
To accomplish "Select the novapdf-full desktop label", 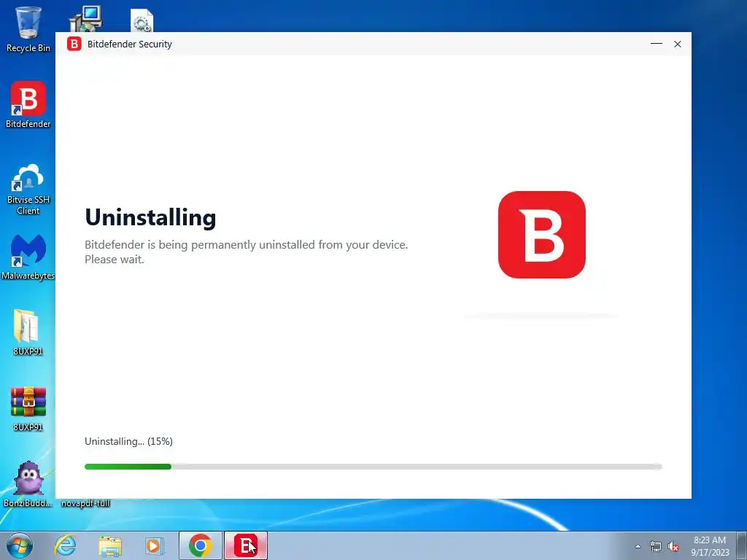I will pos(86,503).
